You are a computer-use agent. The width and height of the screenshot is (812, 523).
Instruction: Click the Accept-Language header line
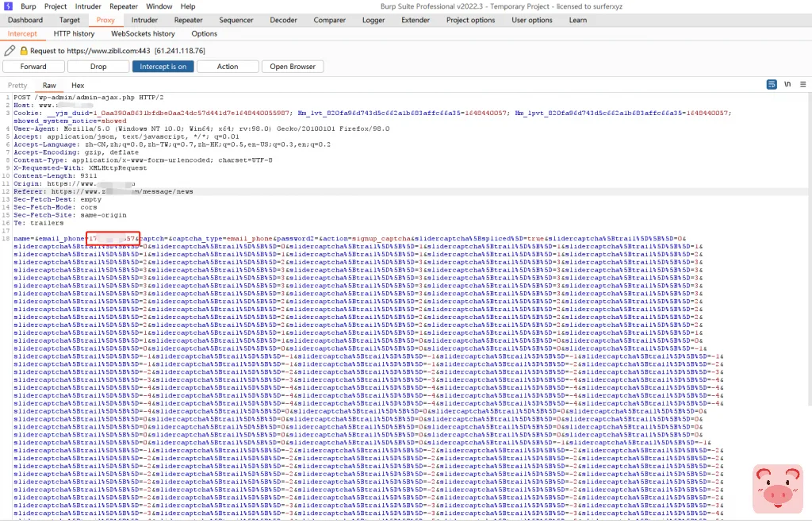click(x=172, y=144)
